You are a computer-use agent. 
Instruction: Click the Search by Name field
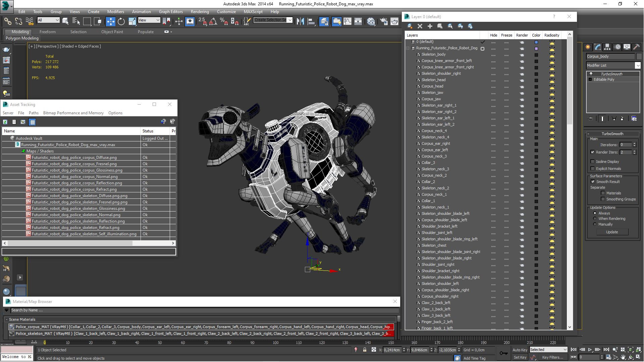coord(204,310)
